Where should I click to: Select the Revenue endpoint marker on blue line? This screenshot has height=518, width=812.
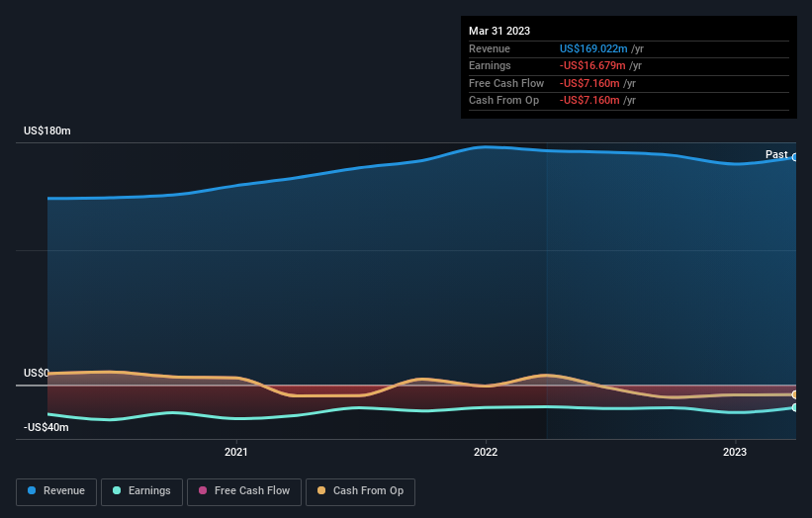795,157
